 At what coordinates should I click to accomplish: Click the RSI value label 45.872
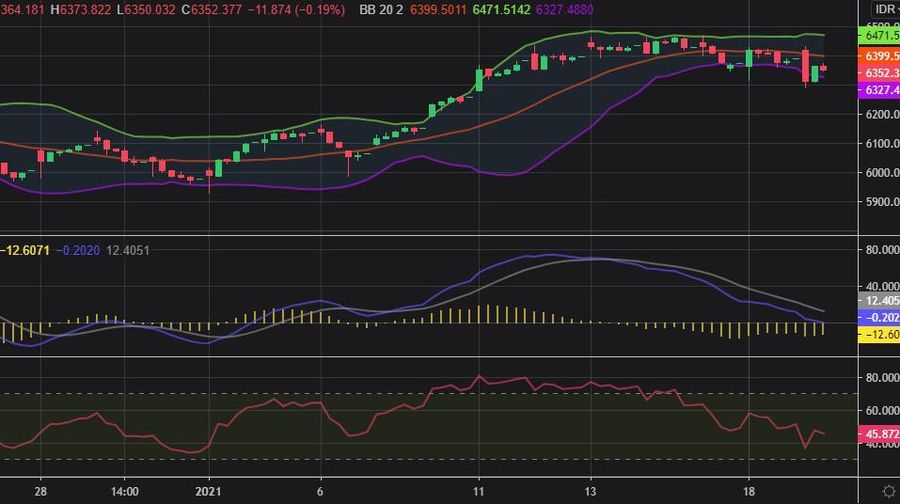click(x=879, y=435)
